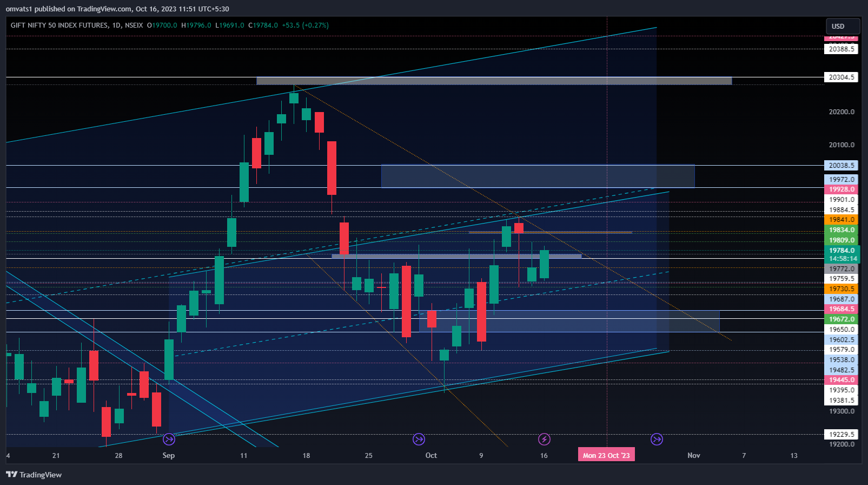The height and width of the screenshot is (485, 868).
Task: Click the Sep label on time axis
Action: point(169,455)
